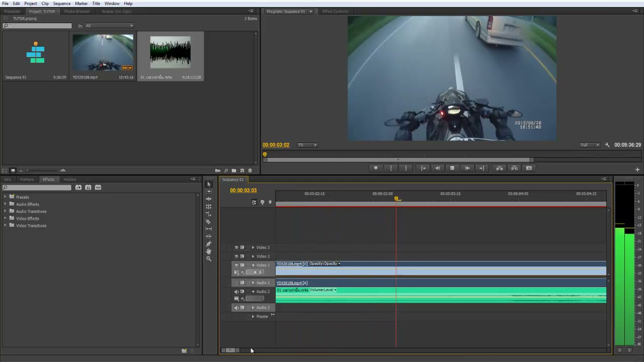Expand the Presets effects folder

(5, 197)
